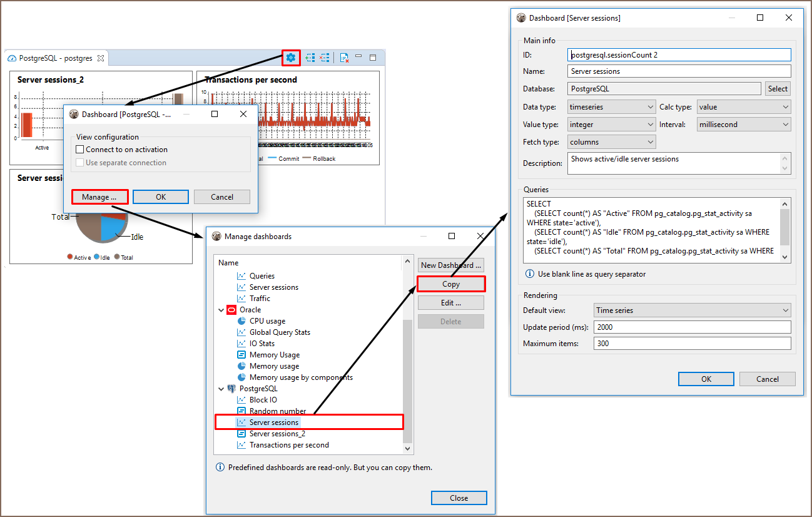The height and width of the screenshot is (517, 812).
Task: Switch to the PostgreSQL - postgres tab
Action: coord(56,58)
